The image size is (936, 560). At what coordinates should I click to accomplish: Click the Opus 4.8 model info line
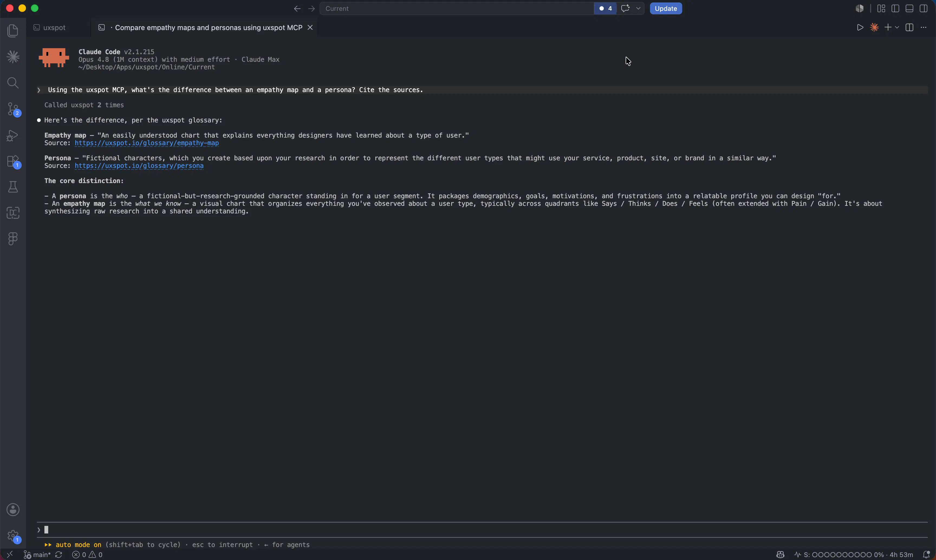(179, 60)
